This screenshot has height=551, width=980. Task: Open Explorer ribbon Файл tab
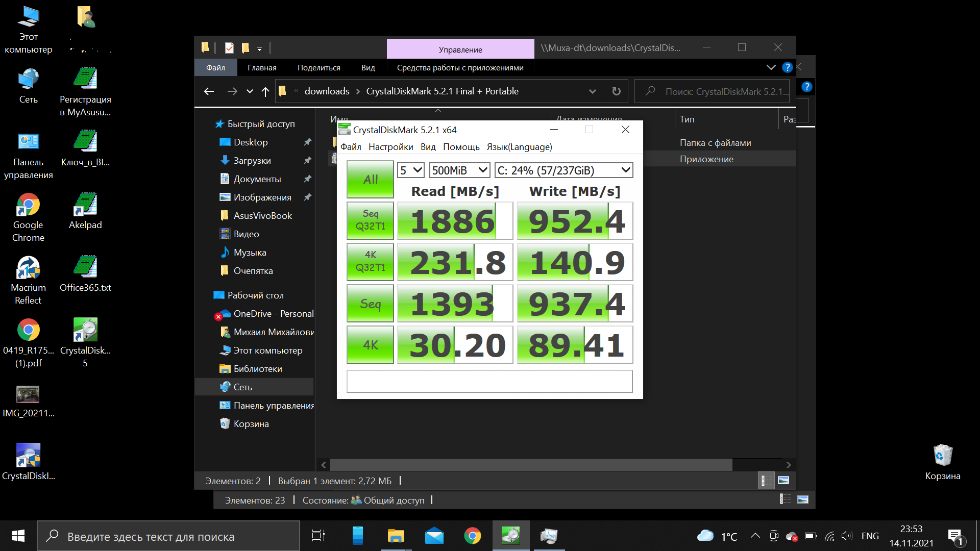[215, 68]
